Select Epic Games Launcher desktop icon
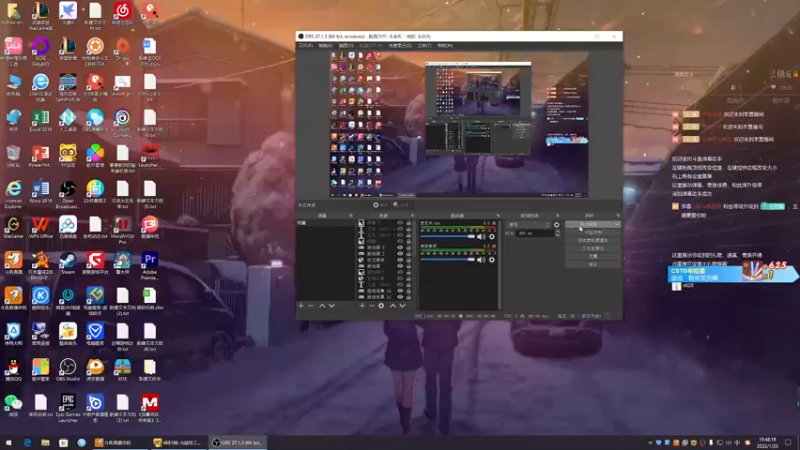Viewport: 800px width, 450px height. (67, 408)
